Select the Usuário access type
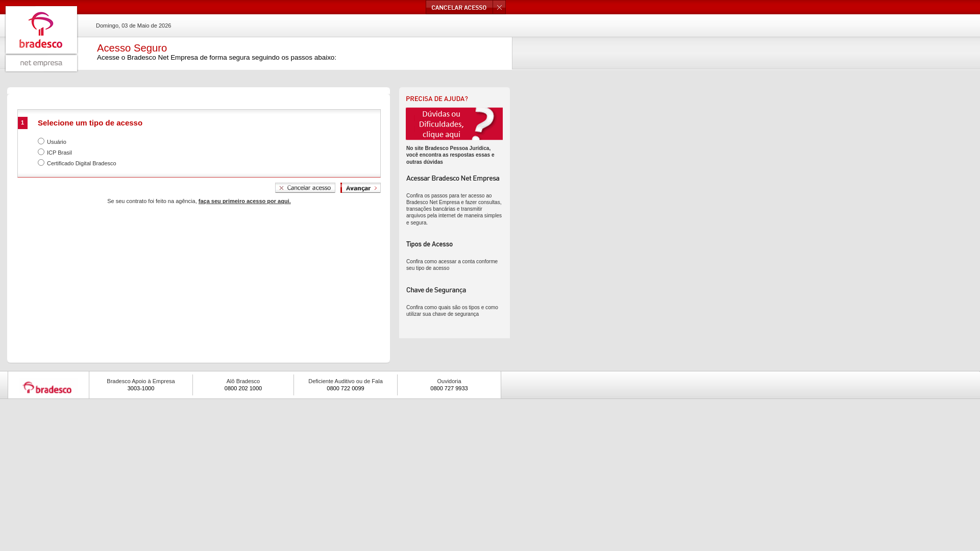Screen dimensions: 980x551 pos(41,141)
